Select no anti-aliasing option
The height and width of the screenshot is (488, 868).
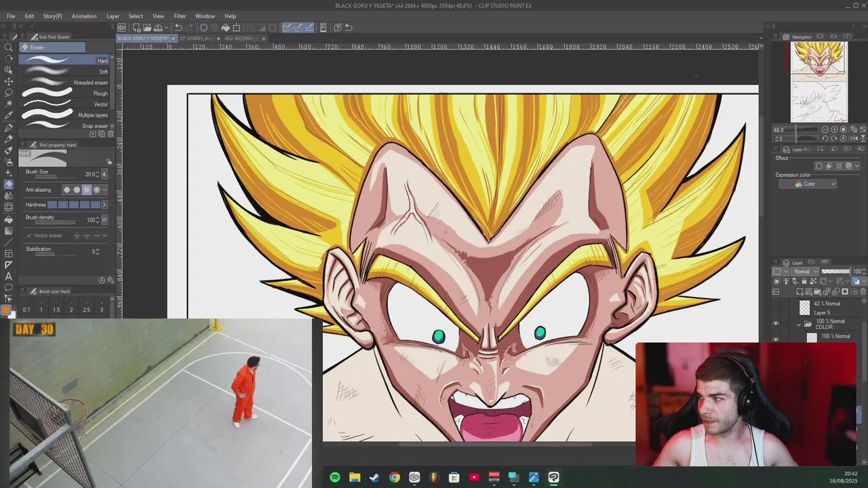pyautogui.click(x=66, y=190)
